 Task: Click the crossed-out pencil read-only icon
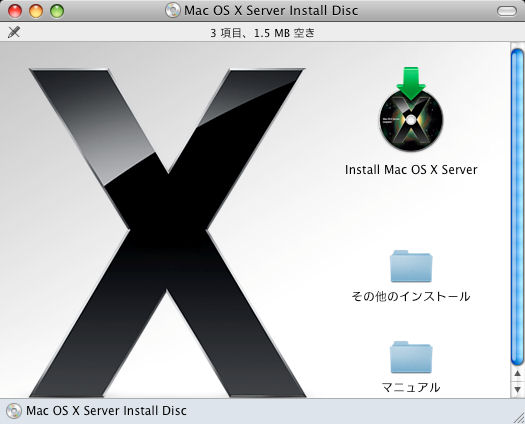pos(14,32)
